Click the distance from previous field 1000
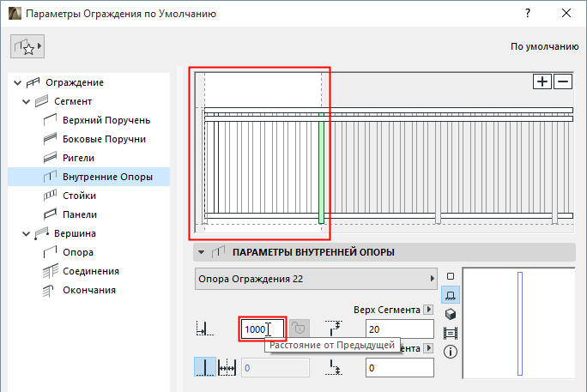This screenshot has width=587, height=392. 263,329
